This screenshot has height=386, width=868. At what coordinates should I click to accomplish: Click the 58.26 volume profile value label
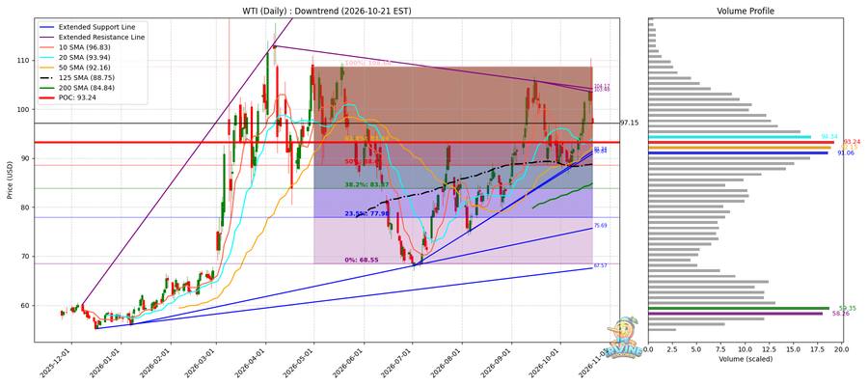(841, 314)
